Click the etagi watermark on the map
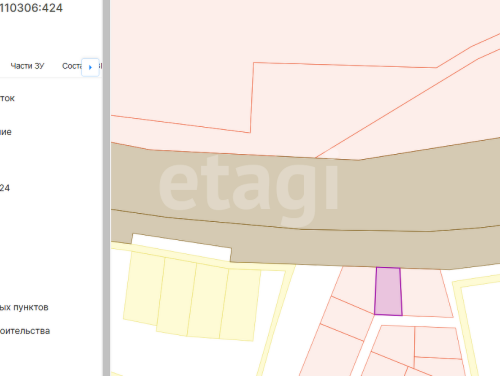Viewport: 500px width, 376px height. (248, 189)
